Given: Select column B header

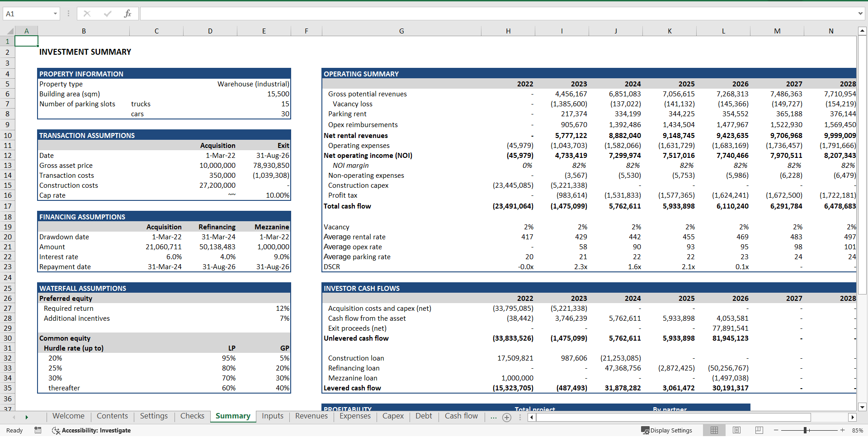Looking at the screenshot, I should (84, 31).
